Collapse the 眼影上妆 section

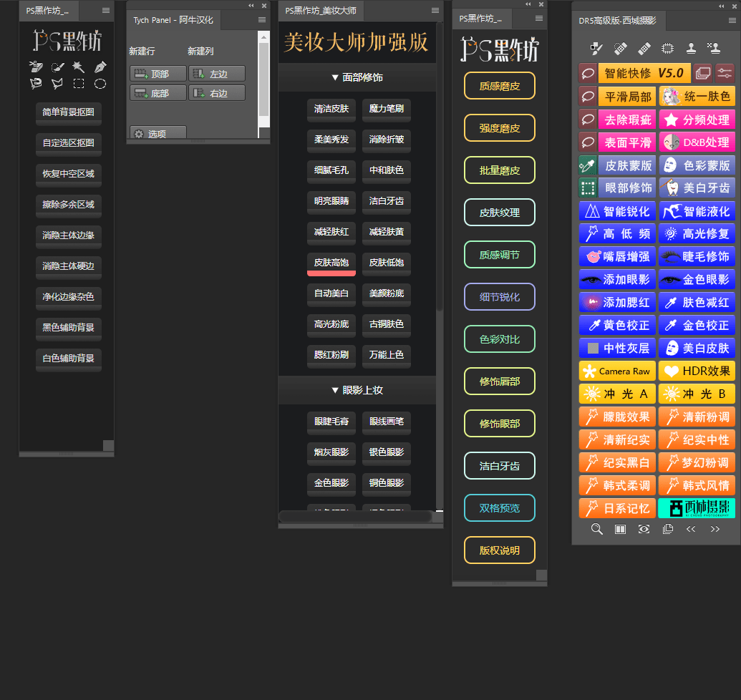tap(357, 390)
